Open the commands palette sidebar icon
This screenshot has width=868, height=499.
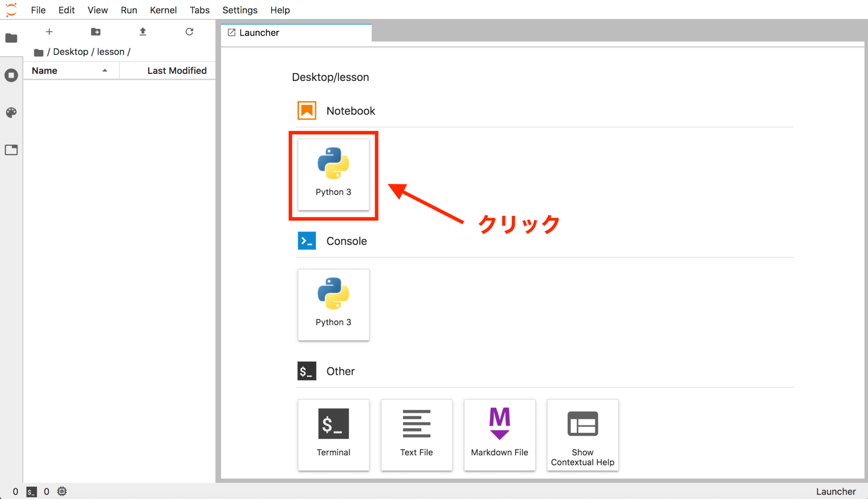click(11, 112)
